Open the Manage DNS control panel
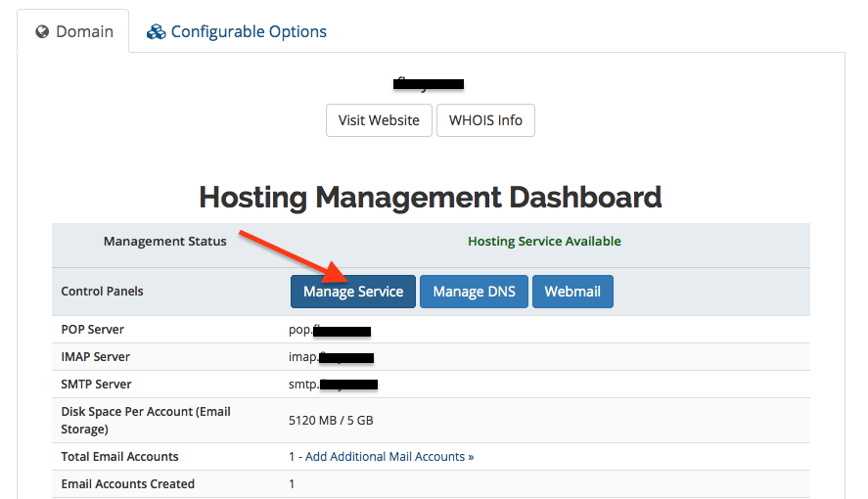The width and height of the screenshot is (868, 499). [x=474, y=292]
